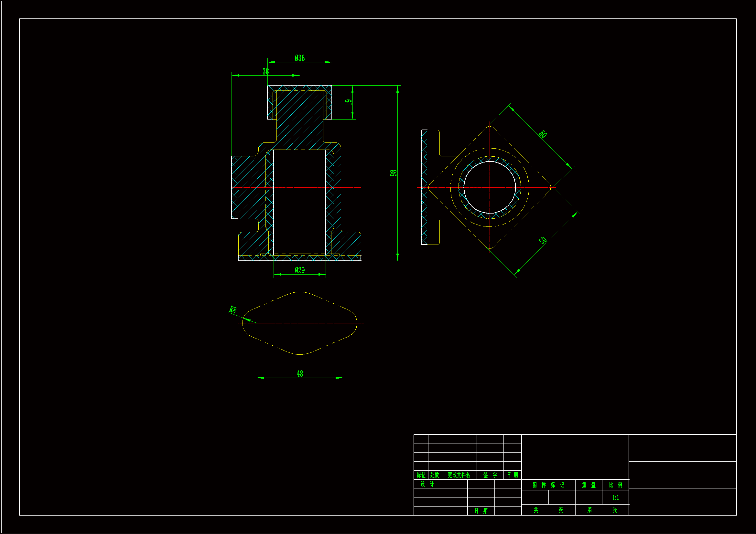The image size is (756, 534).
Task: Click the Ø29 bore dimension text
Action: coord(300,270)
